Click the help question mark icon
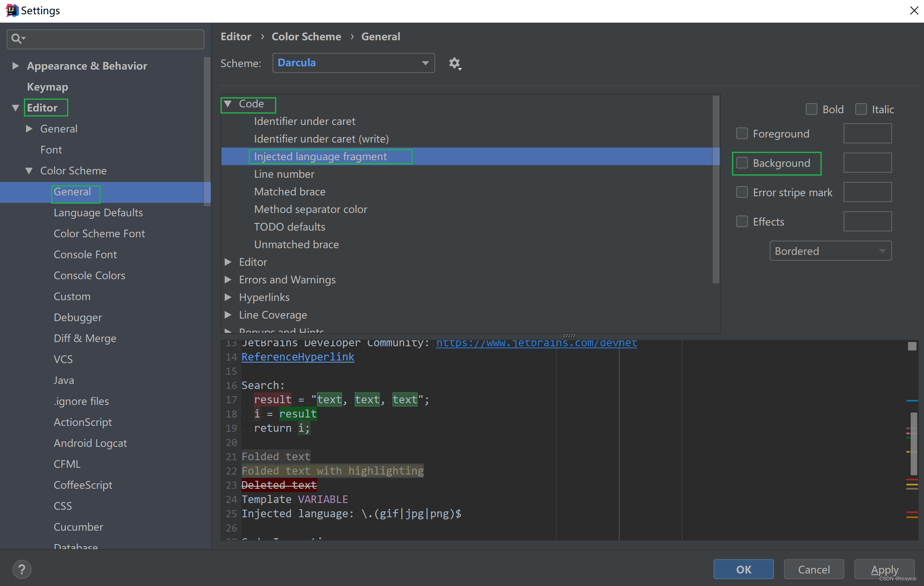924x586 pixels. tap(21, 568)
